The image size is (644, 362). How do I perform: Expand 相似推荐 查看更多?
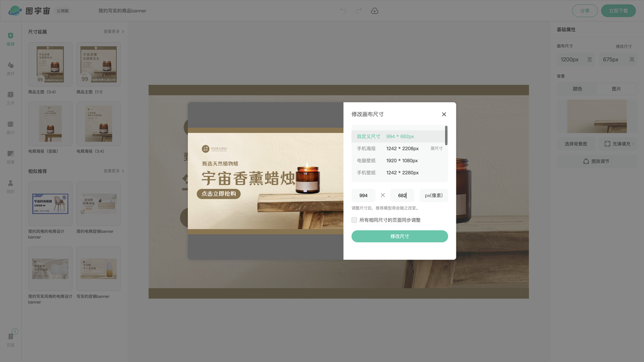114,171
